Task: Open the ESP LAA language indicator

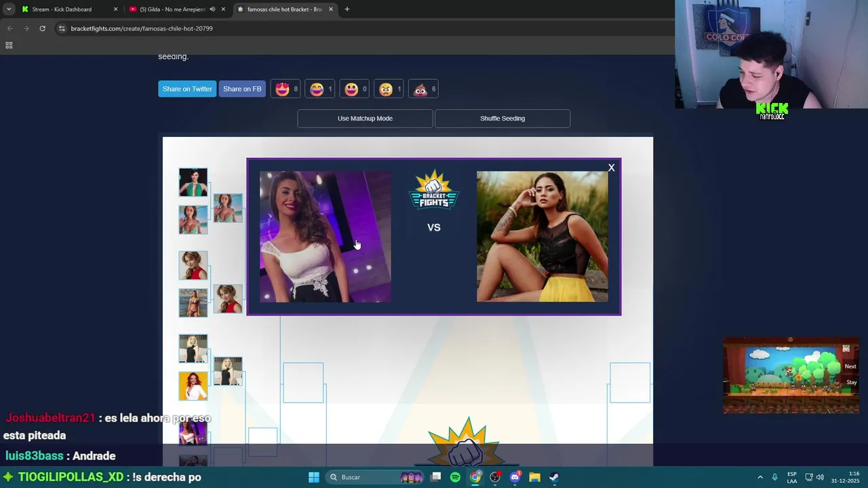Action: [x=792, y=477]
